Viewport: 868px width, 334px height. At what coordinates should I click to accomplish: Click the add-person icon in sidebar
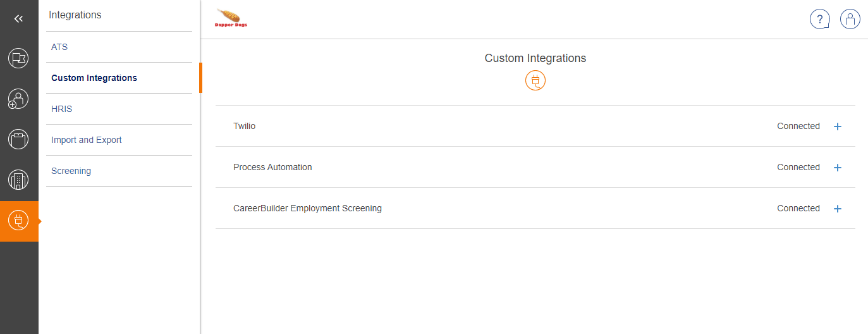(18, 99)
